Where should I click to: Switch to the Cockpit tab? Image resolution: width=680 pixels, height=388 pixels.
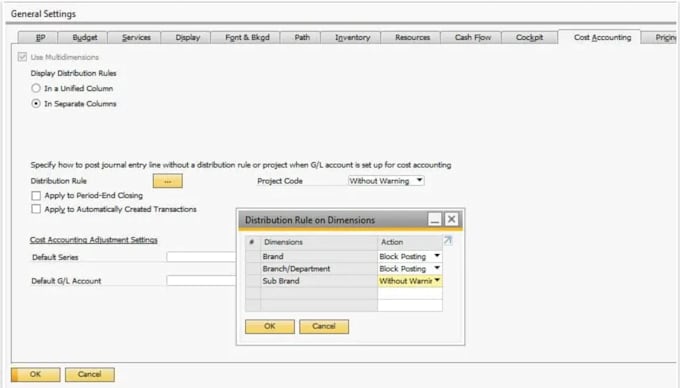point(530,38)
